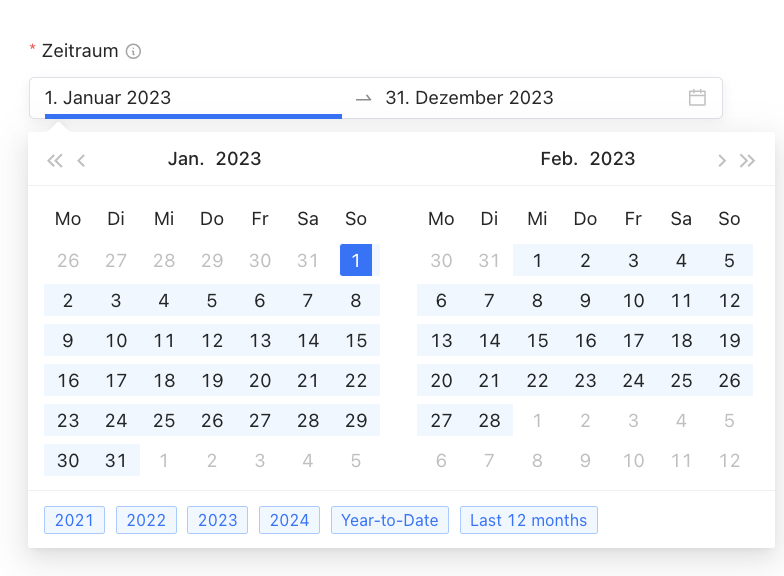This screenshot has height=576, width=784.
Task: Click the info icon beside Zeitraum
Action: 133,51
